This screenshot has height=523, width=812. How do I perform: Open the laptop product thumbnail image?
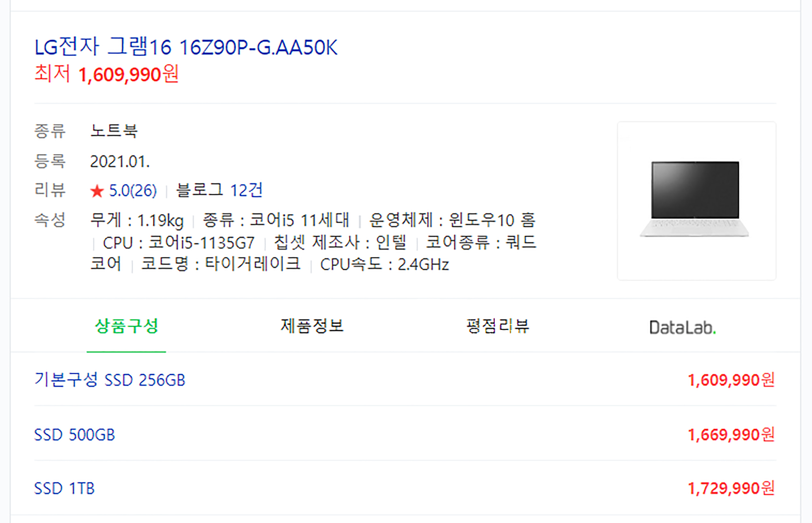(696, 201)
